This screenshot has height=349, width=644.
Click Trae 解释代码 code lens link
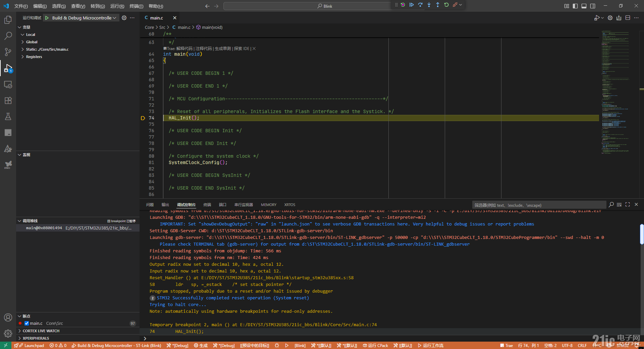[x=184, y=49]
